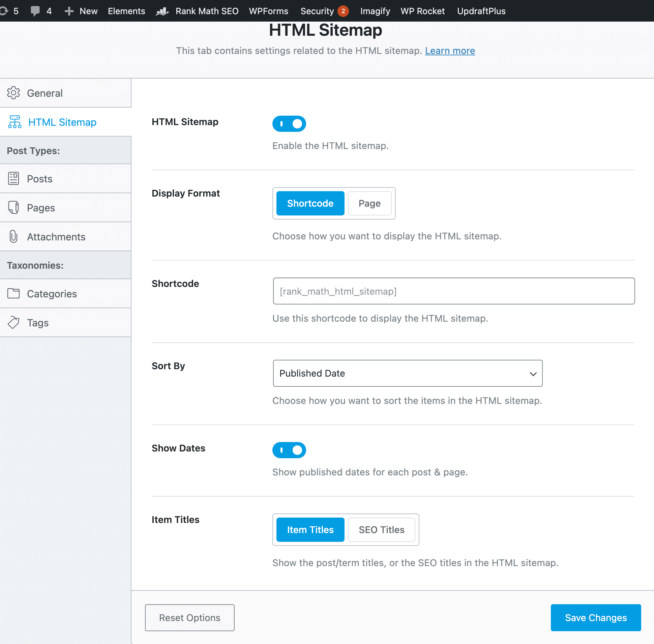
Task: Open the Security menu item
Action: (317, 11)
